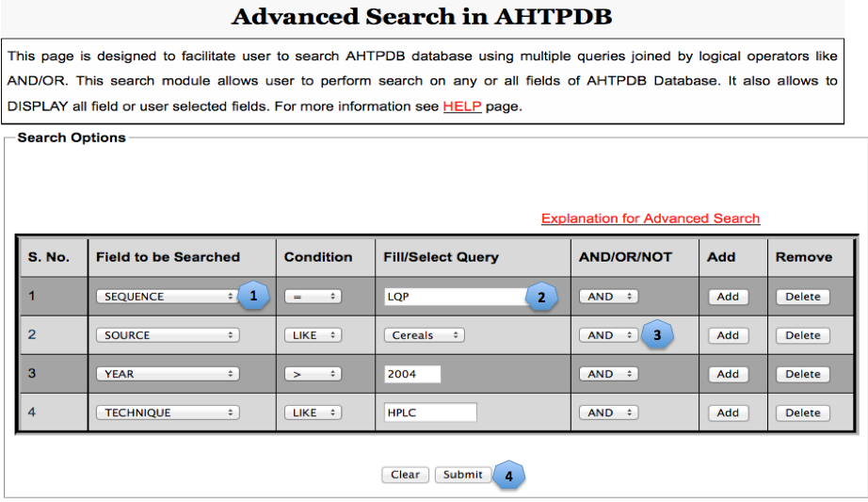The height and width of the screenshot is (502, 868).
Task: Click the blue step 4 marker
Action: 509,476
